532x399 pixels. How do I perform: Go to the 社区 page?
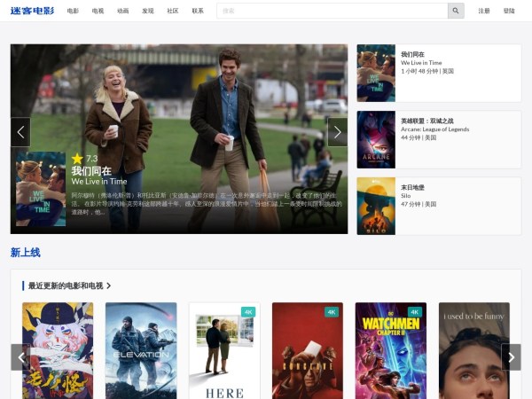point(172,11)
